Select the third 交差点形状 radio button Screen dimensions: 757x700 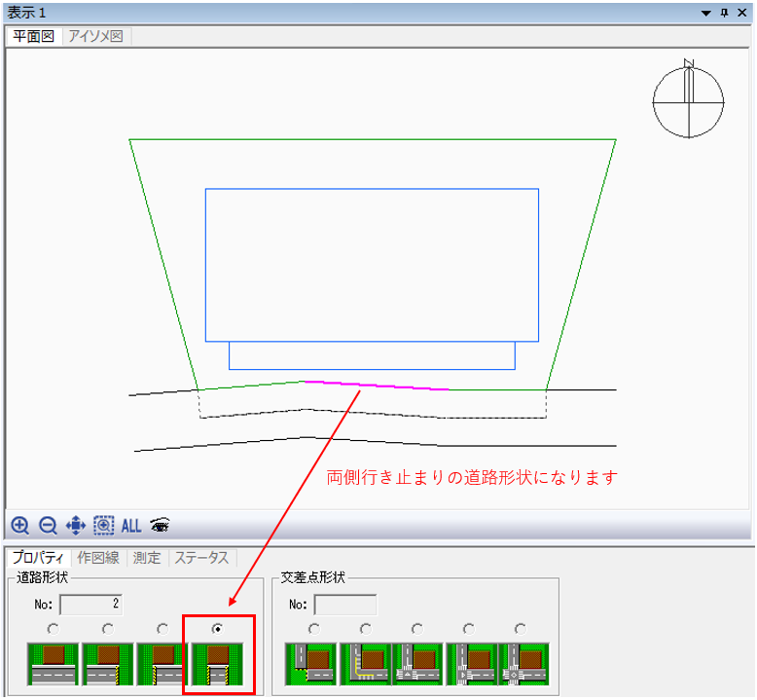click(x=417, y=629)
